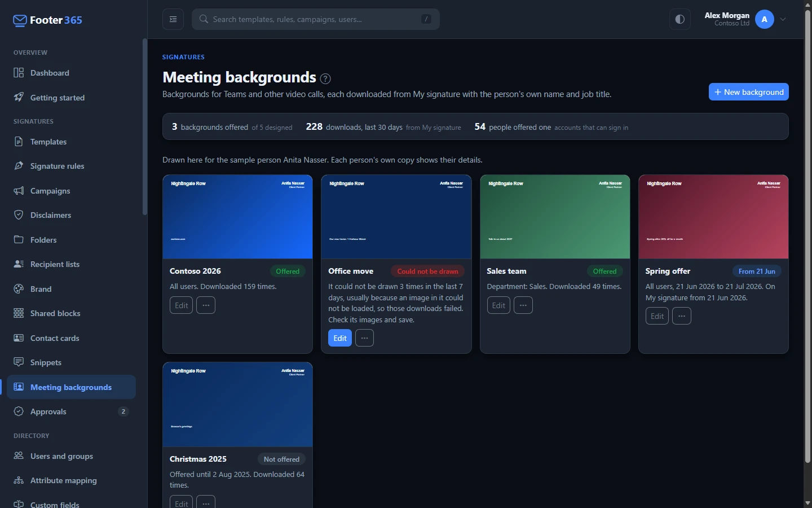Screen dimensions: 812x508
Task: Select Users and groups
Action: coord(71,456)
